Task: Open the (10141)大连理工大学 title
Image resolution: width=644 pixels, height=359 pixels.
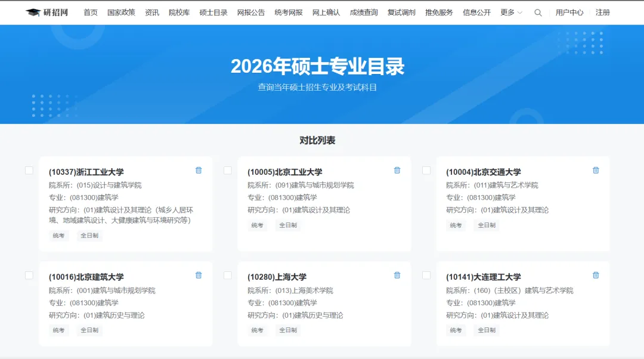Action: [484, 277]
